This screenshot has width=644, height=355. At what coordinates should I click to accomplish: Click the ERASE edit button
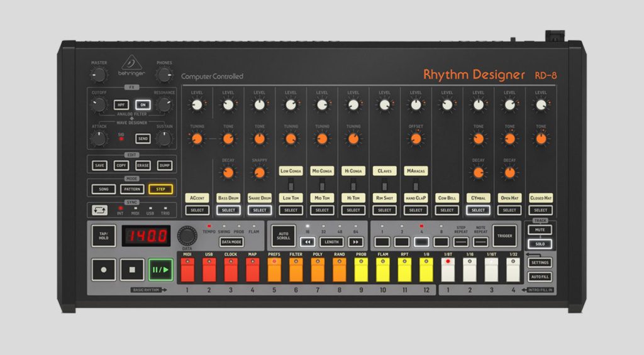click(x=143, y=165)
